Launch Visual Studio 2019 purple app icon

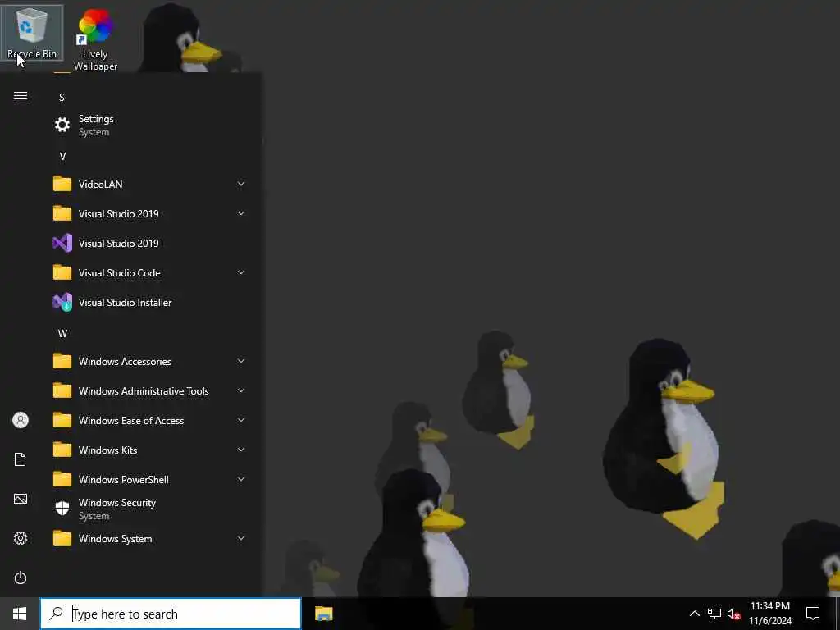click(x=62, y=243)
